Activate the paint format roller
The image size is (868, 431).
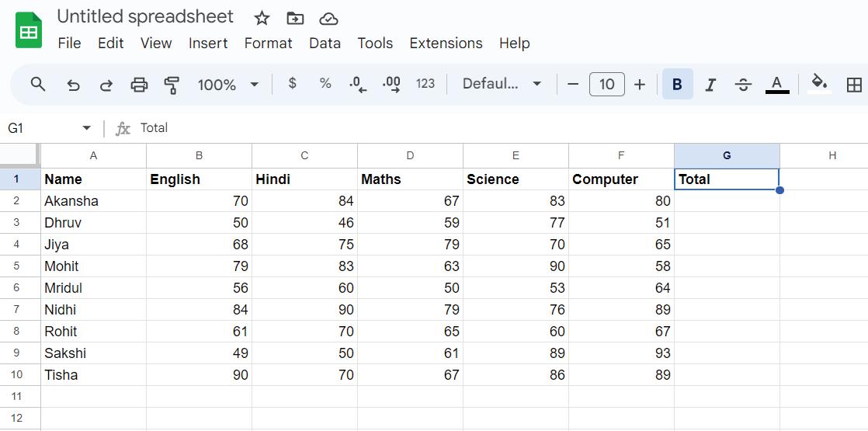tap(172, 85)
